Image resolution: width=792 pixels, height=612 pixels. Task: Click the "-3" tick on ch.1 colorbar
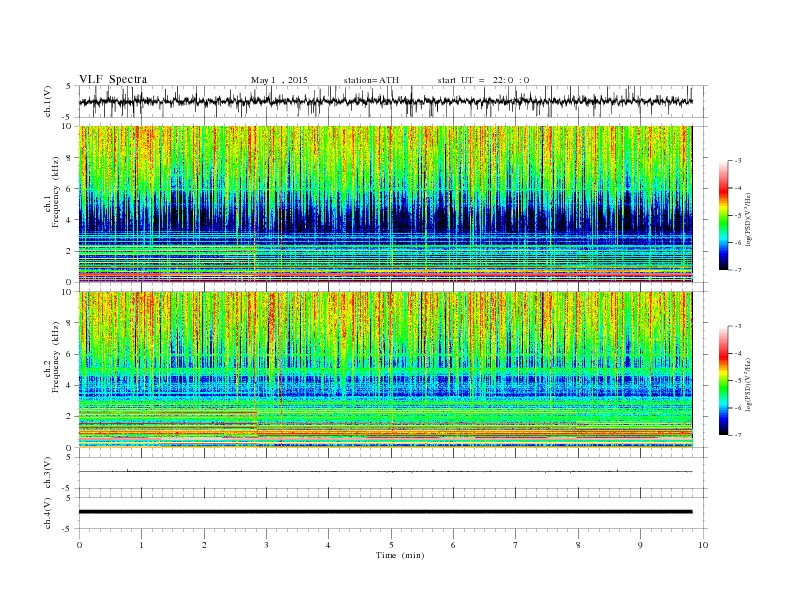coord(737,161)
